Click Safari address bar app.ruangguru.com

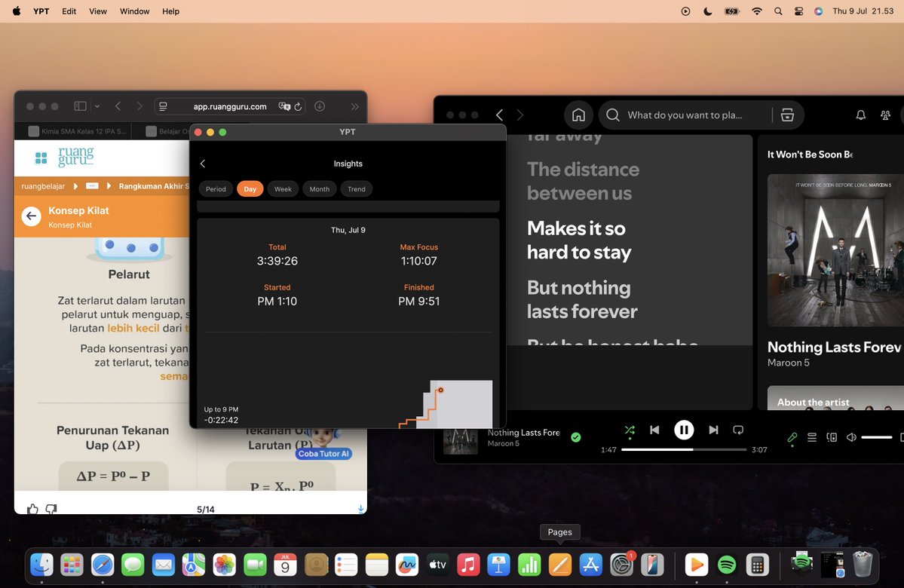coord(230,106)
